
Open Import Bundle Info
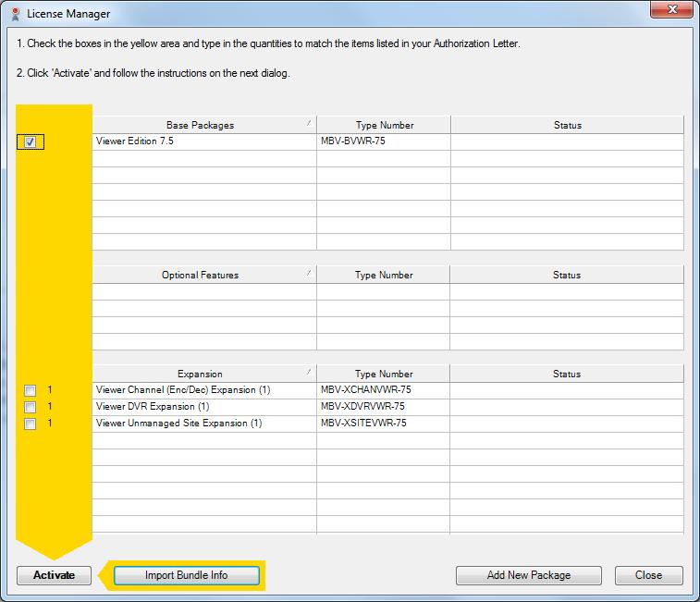(187, 575)
